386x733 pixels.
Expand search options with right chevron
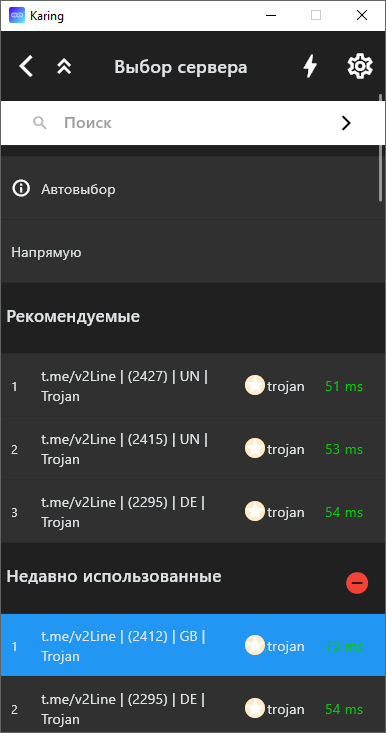tap(346, 123)
